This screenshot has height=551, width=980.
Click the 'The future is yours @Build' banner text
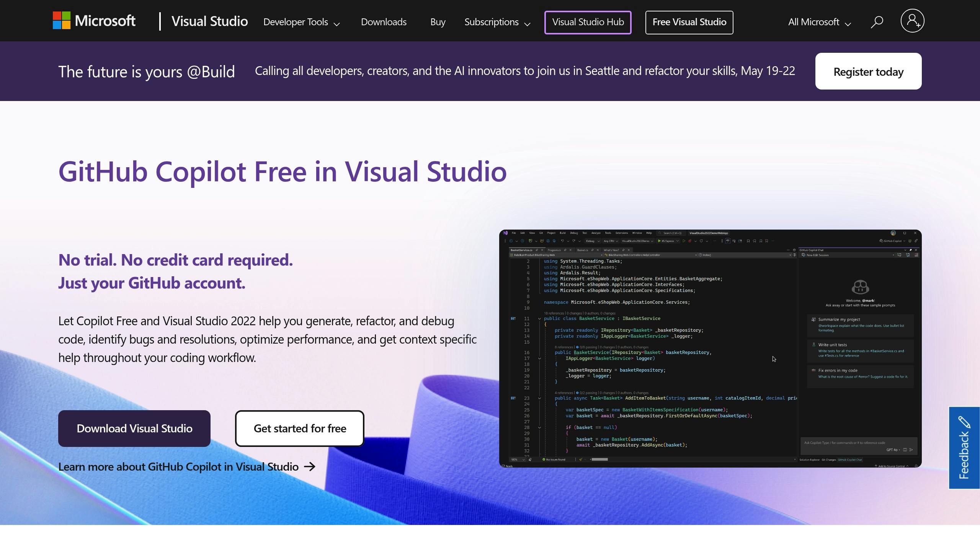147,72
